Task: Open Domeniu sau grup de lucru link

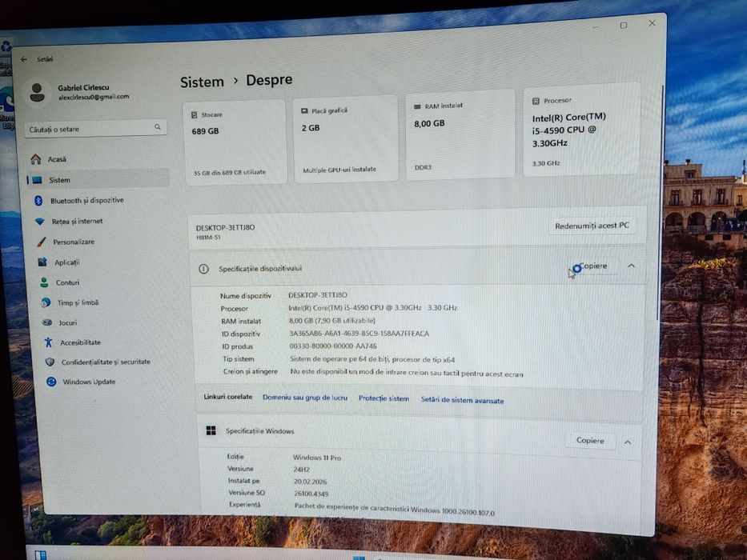Action: (x=305, y=397)
